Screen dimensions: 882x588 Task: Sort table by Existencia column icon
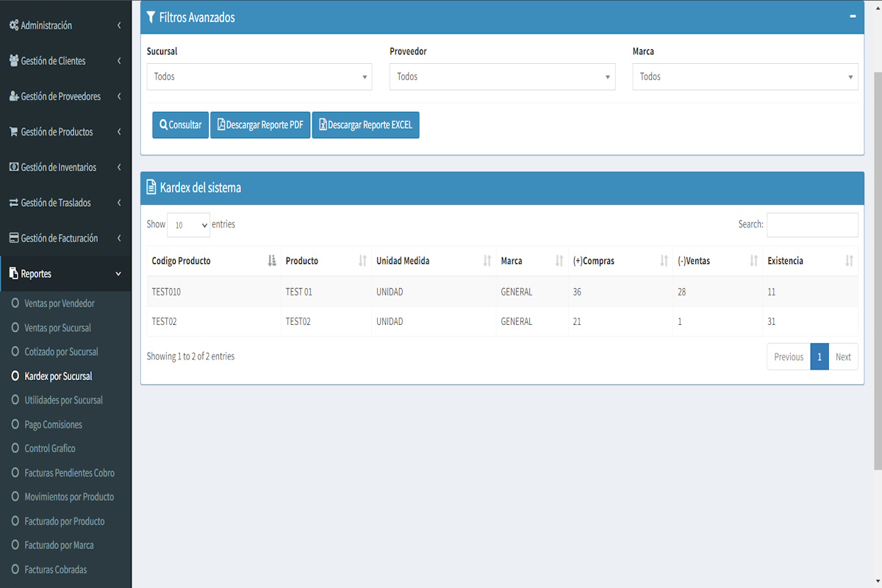coord(849,261)
